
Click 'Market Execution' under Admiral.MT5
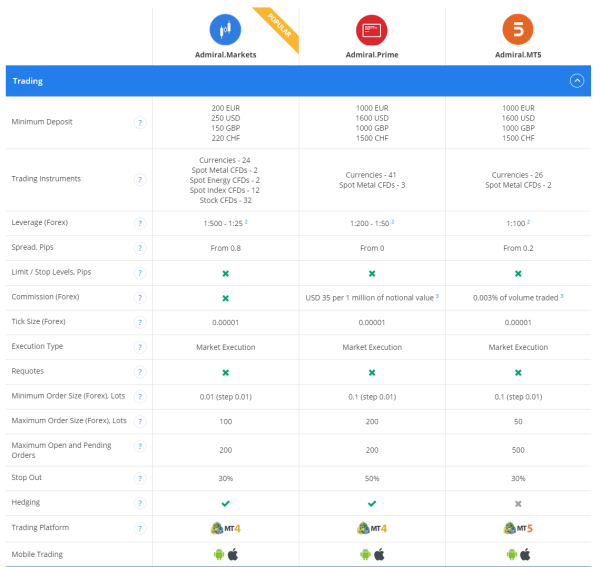tap(518, 347)
